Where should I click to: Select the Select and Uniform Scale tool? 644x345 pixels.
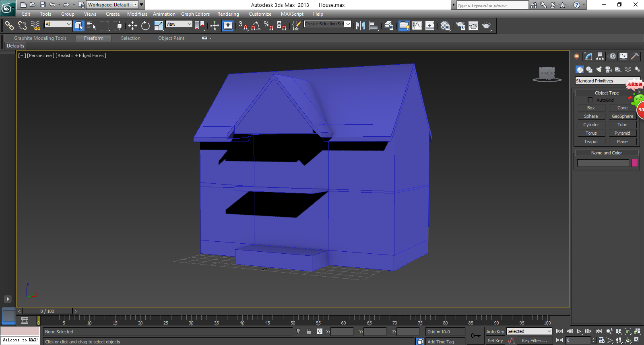[159, 26]
